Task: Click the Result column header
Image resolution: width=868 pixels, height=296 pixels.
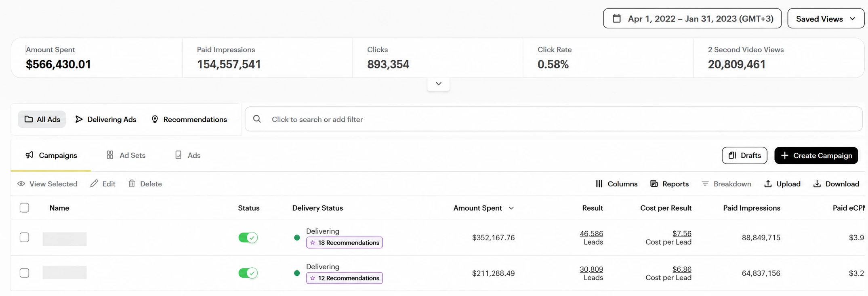Action: tap(593, 208)
